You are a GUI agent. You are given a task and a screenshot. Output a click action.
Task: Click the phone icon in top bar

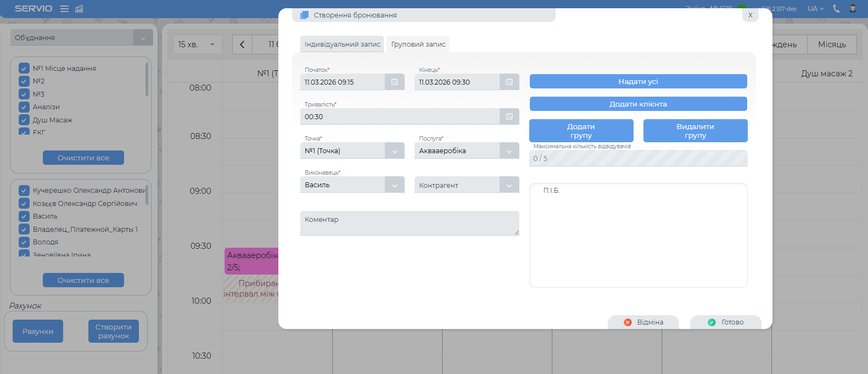pos(836,9)
